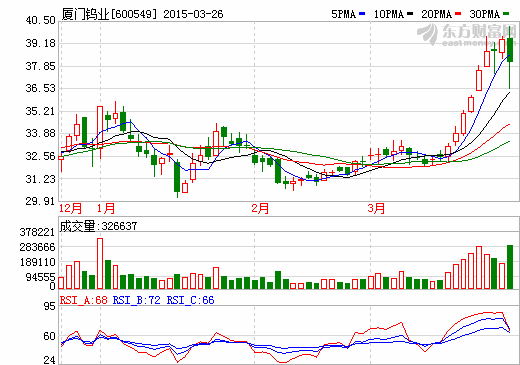Click the 24 RSI axis label
This screenshot has width=520, height=365.
coord(50,360)
